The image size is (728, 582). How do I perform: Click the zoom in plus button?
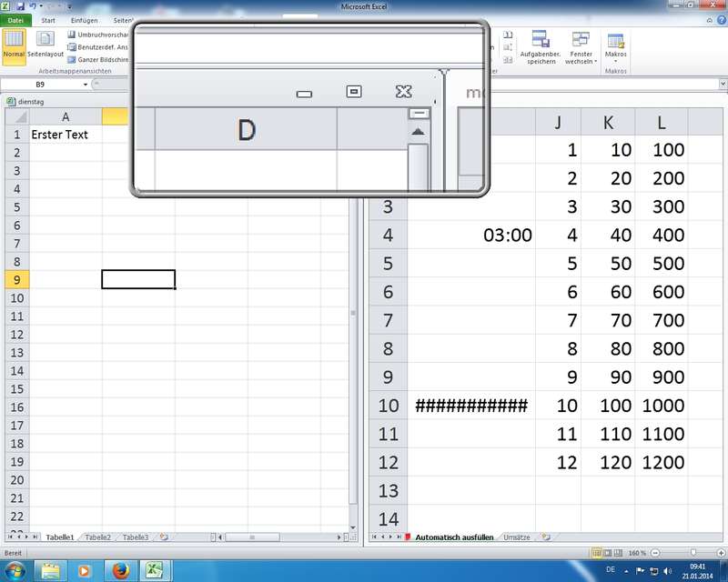tap(721, 553)
